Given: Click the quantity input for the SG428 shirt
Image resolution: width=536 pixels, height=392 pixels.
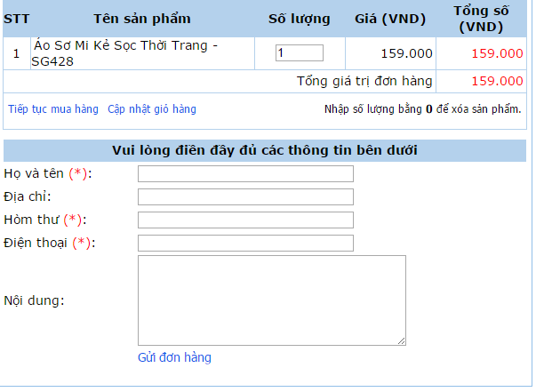Looking at the screenshot, I should (300, 53).
